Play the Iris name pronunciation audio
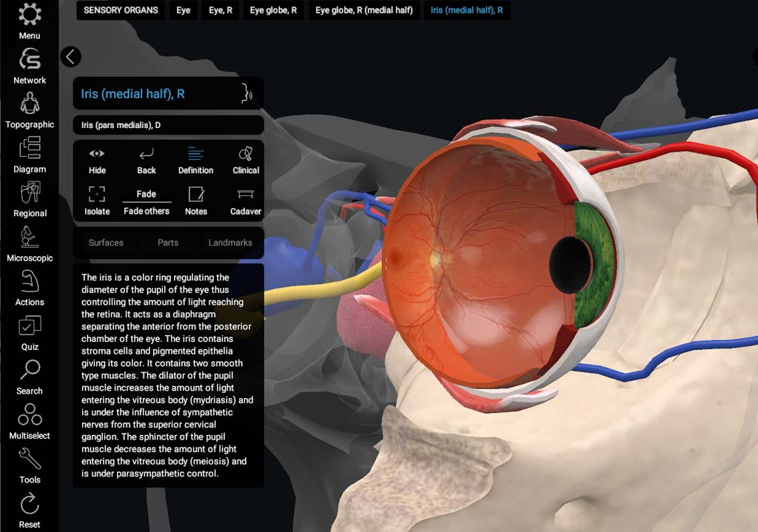The width and height of the screenshot is (758, 532). 246,94
